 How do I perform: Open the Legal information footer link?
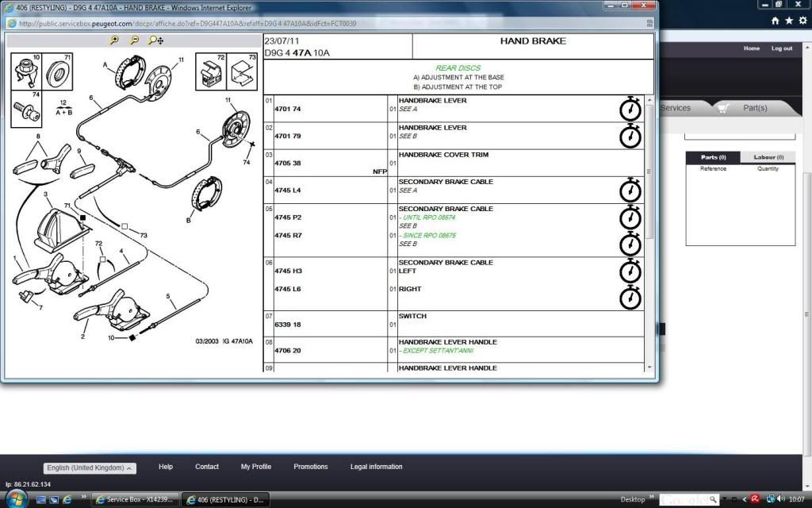point(377,467)
